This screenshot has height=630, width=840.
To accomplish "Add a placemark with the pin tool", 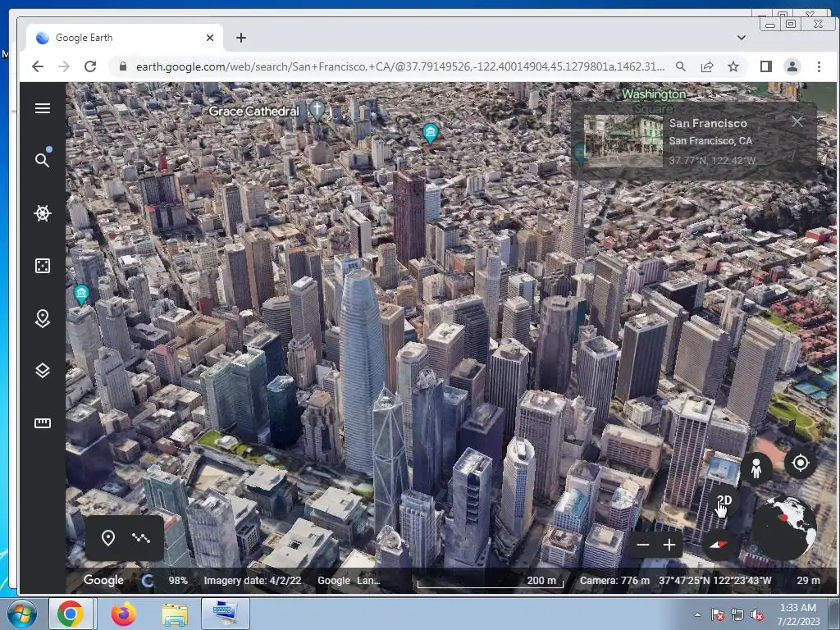I will tap(107, 538).
